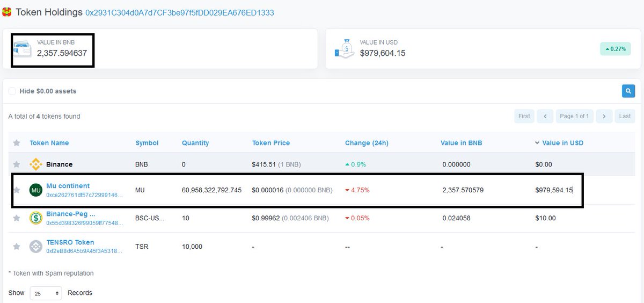Go to previous page using left chevron
The image size is (644, 303).
coord(545,116)
